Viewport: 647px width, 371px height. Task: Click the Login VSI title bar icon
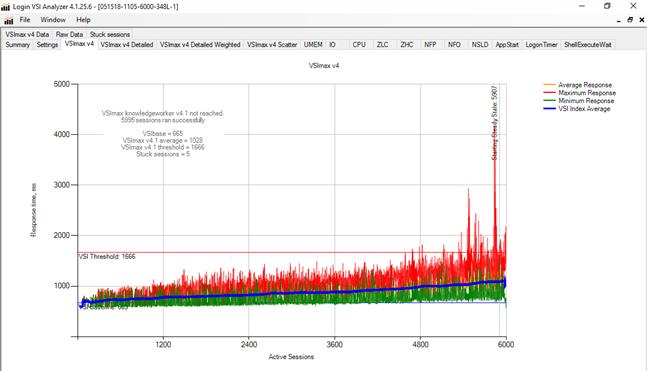[x=5, y=7]
